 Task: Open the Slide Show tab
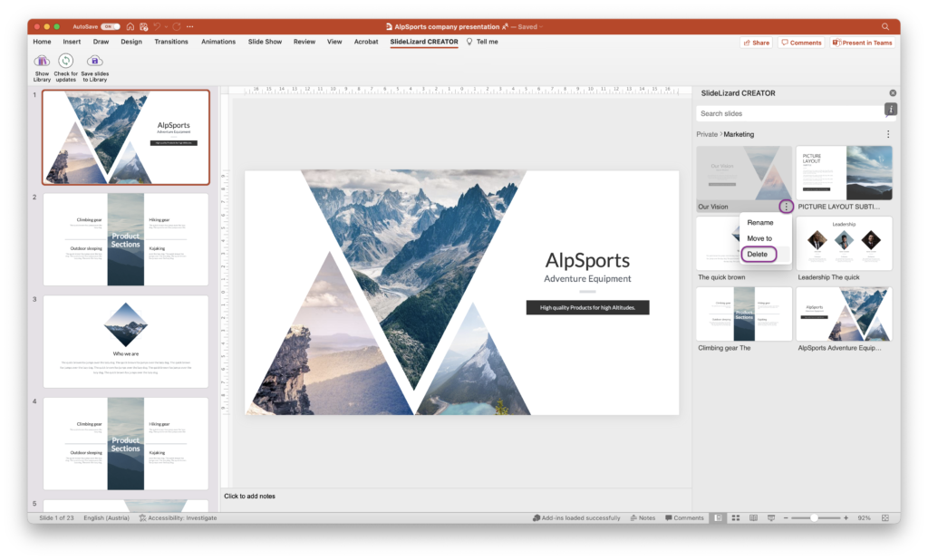265,42
